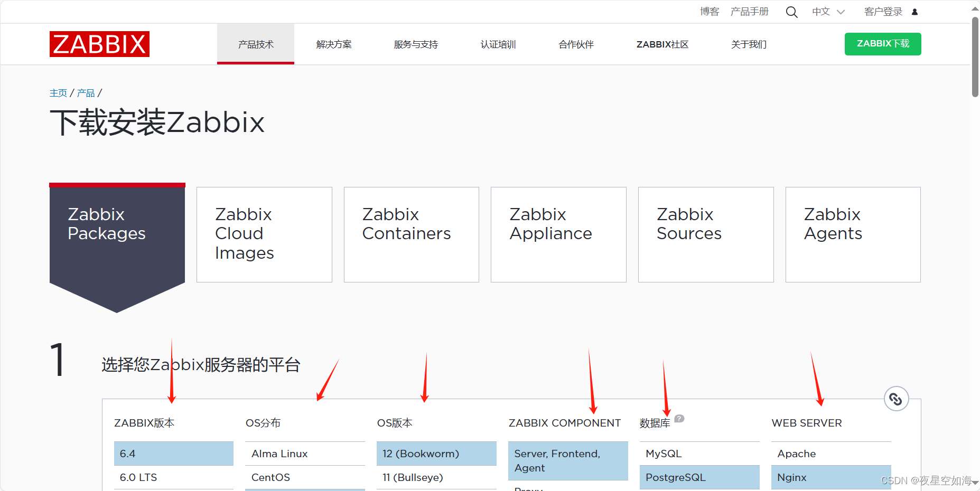Open the 产品技术 menu
This screenshot has width=980, height=491.
[x=256, y=44]
